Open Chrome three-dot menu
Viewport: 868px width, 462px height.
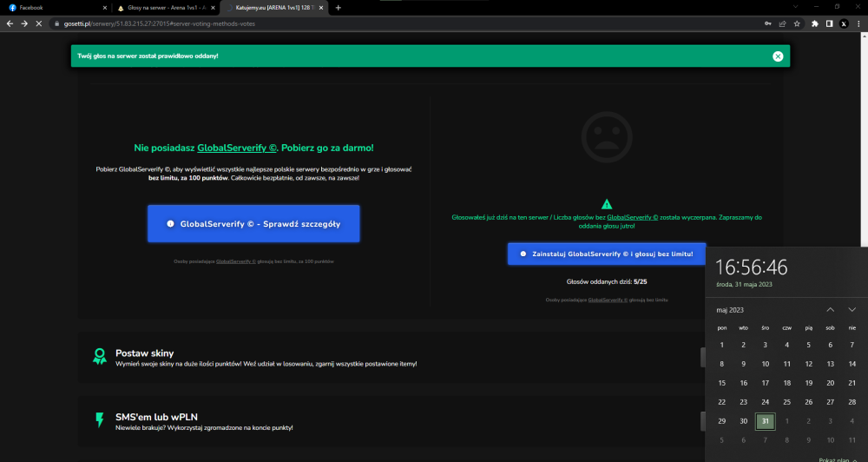coord(858,23)
